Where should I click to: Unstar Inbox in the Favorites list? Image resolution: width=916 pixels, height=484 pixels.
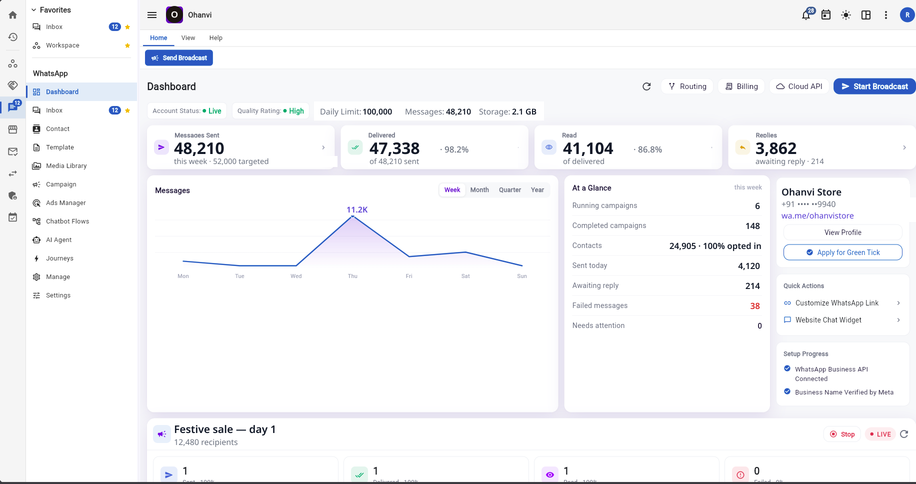pos(127,27)
